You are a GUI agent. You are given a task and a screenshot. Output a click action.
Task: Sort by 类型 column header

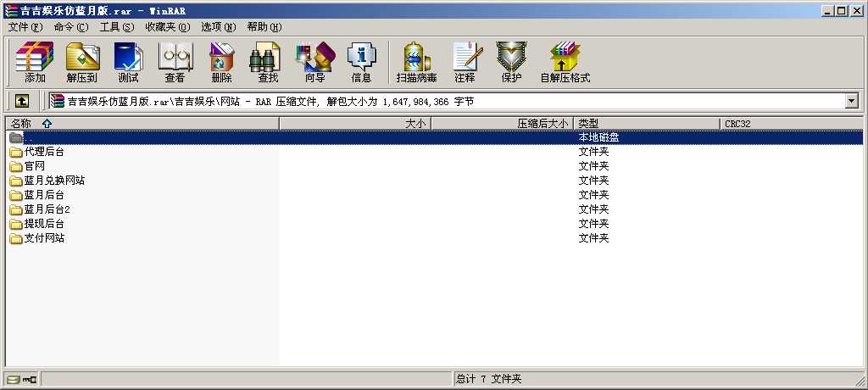pyautogui.click(x=647, y=124)
